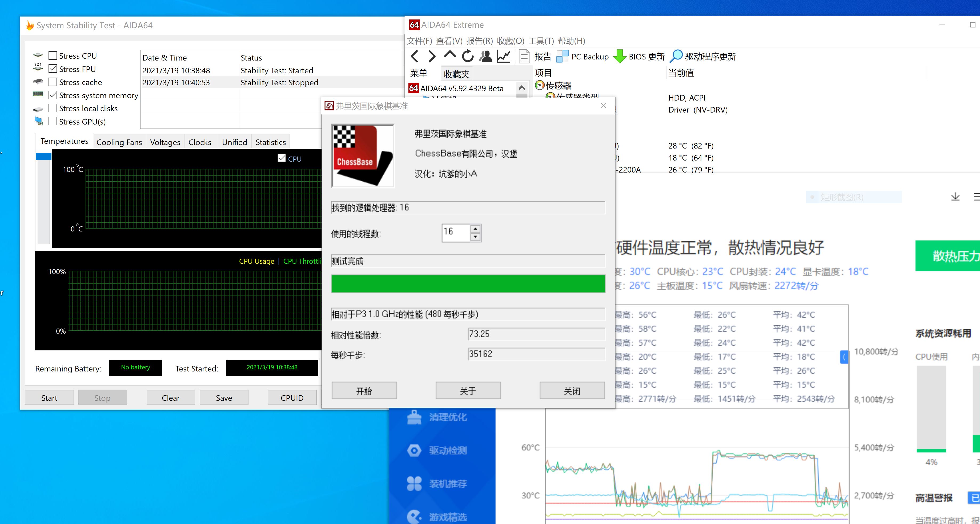Screen dimensions: 980x524
Task: Click the 开始 button in the chess benchmark
Action: [x=364, y=390]
